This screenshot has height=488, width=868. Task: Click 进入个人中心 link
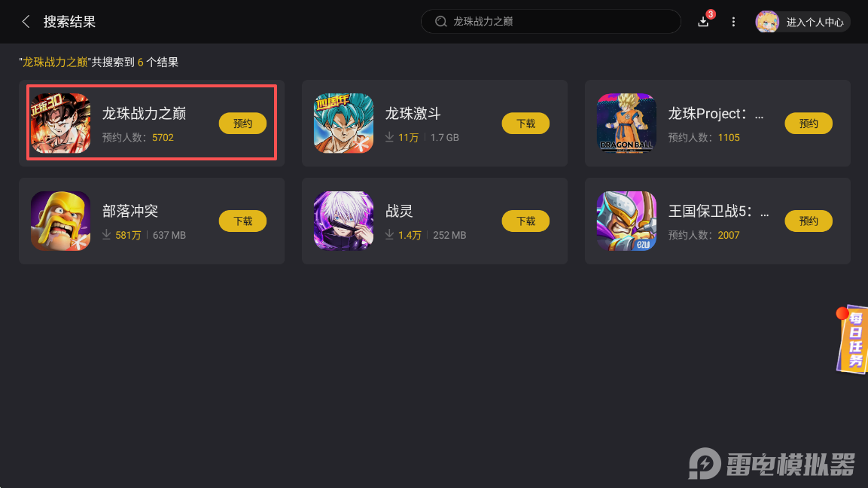[x=815, y=22]
